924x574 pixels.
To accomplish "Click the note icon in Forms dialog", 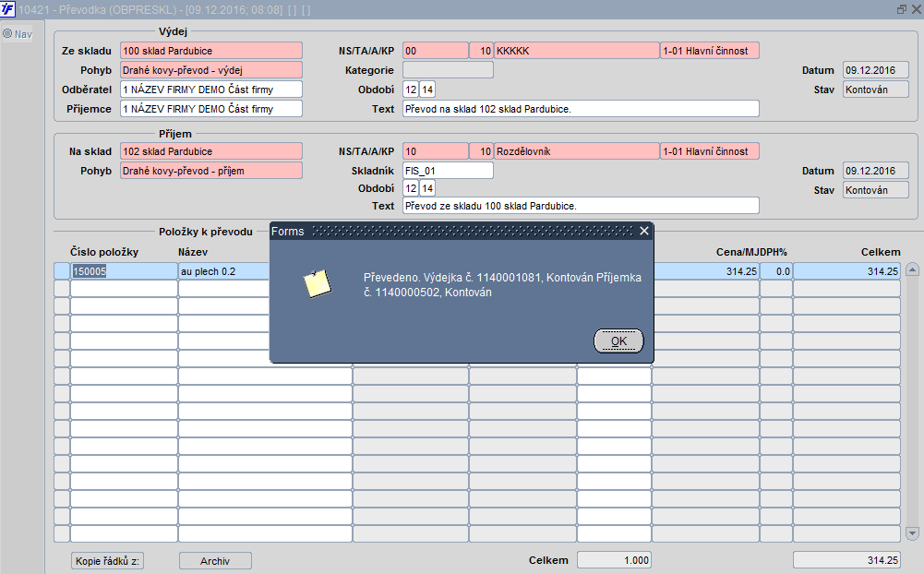I will pos(317,284).
